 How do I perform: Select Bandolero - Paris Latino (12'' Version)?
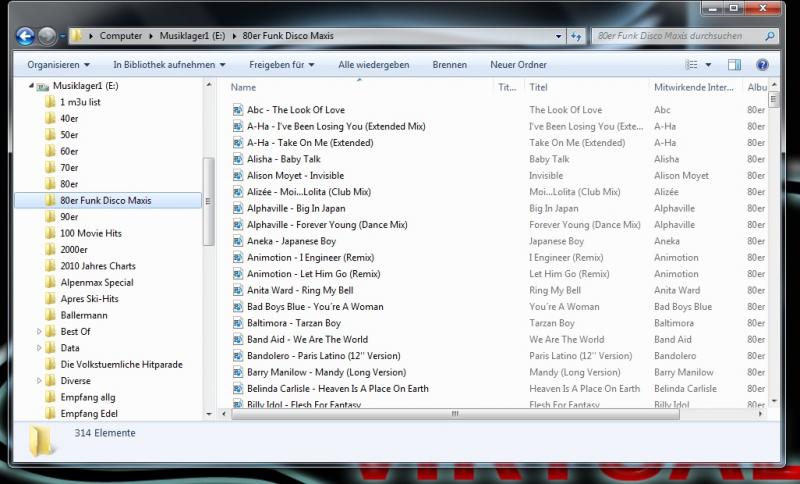[323, 355]
